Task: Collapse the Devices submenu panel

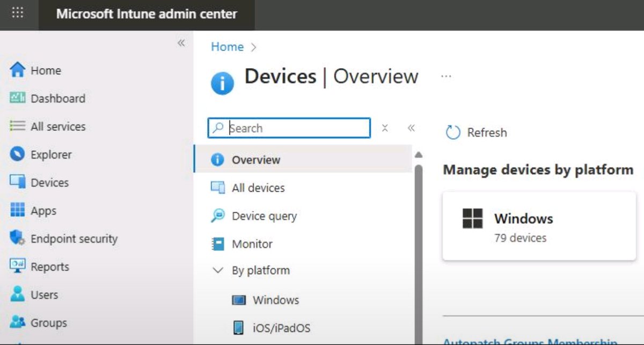Action: (411, 128)
